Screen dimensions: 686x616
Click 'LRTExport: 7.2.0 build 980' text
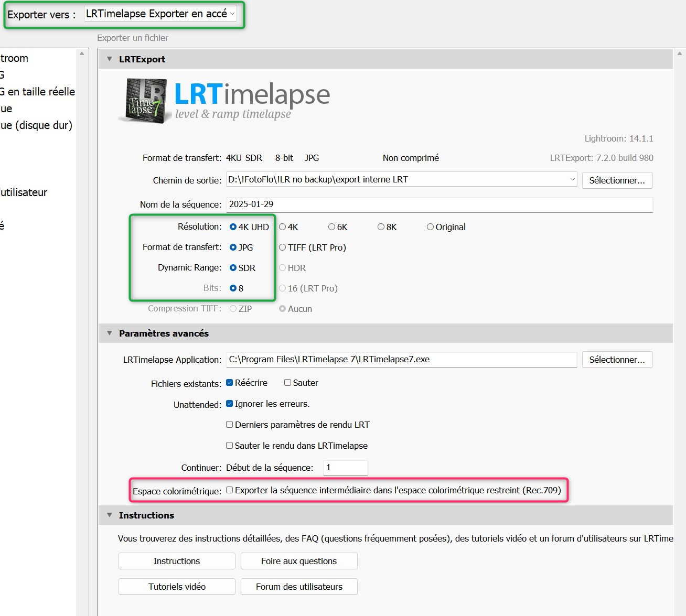click(x=602, y=158)
